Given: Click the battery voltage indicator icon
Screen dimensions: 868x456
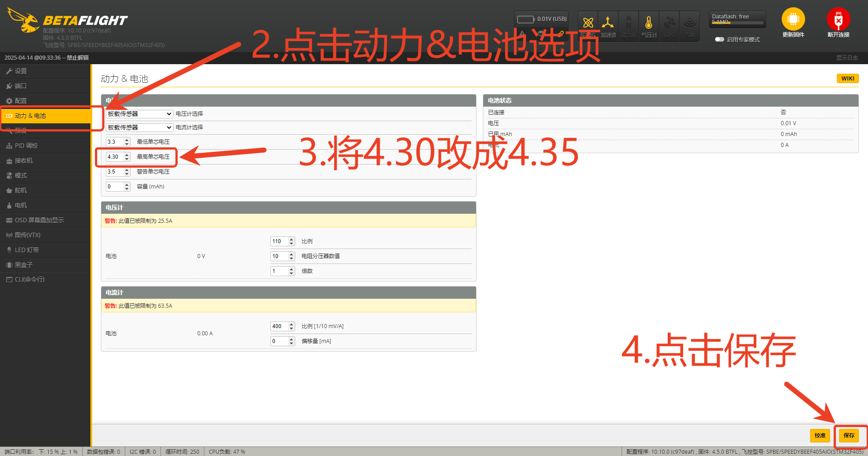Looking at the screenshot, I should click(x=525, y=19).
